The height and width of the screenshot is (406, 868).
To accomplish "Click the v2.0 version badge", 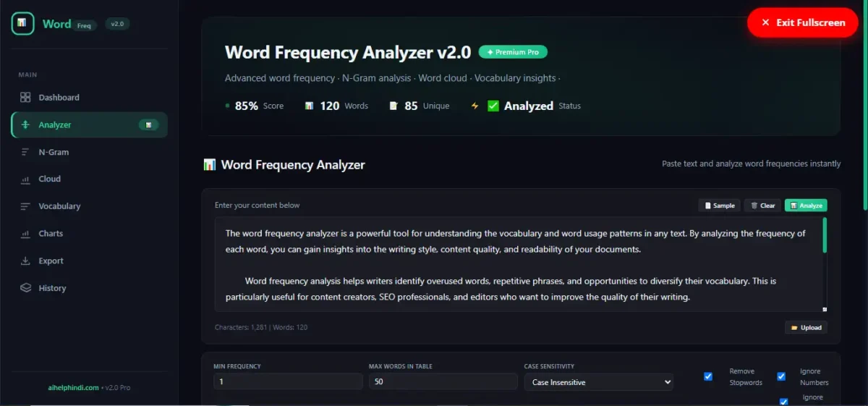I will click(x=117, y=24).
